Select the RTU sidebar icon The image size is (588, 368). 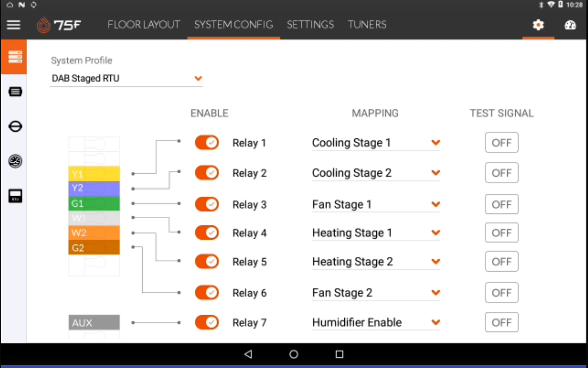point(15,196)
